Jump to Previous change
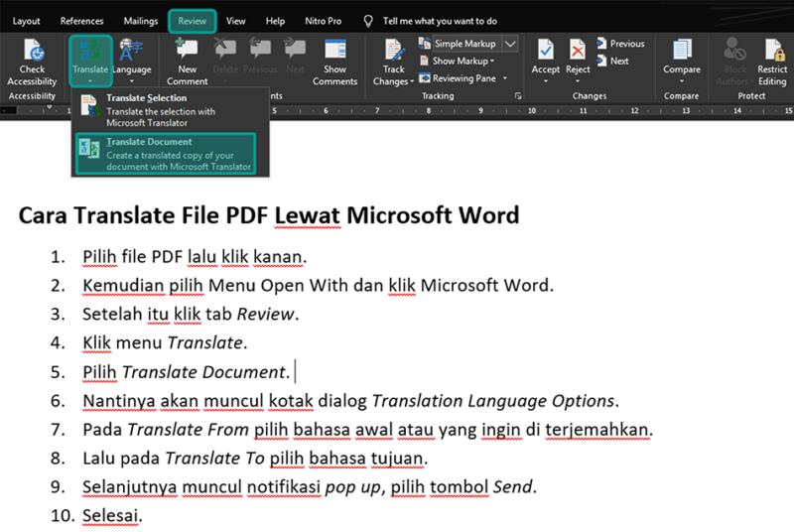Image resolution: width=794 pixels, height=532 pixels. (x=620, y=44)
